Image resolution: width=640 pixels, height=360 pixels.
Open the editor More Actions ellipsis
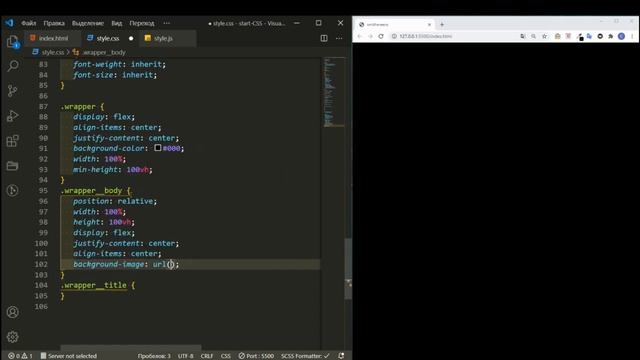tap(339, 38)
